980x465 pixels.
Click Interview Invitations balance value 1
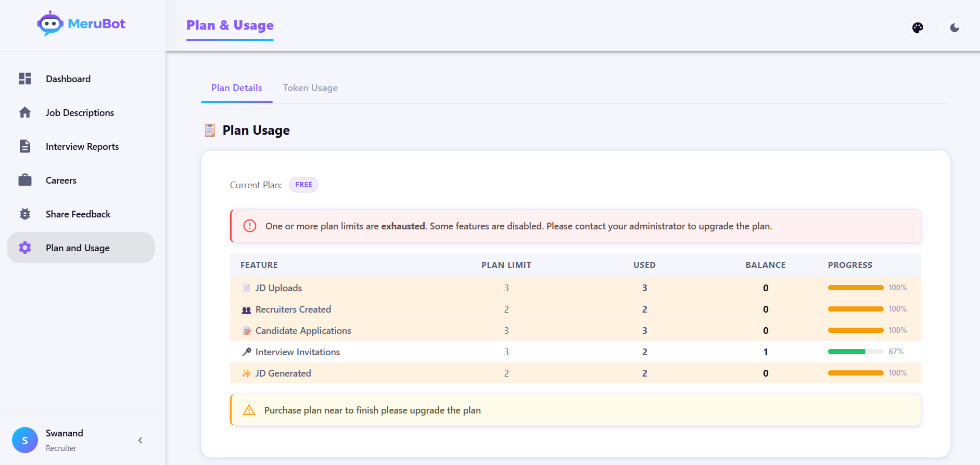pos(766,352)
